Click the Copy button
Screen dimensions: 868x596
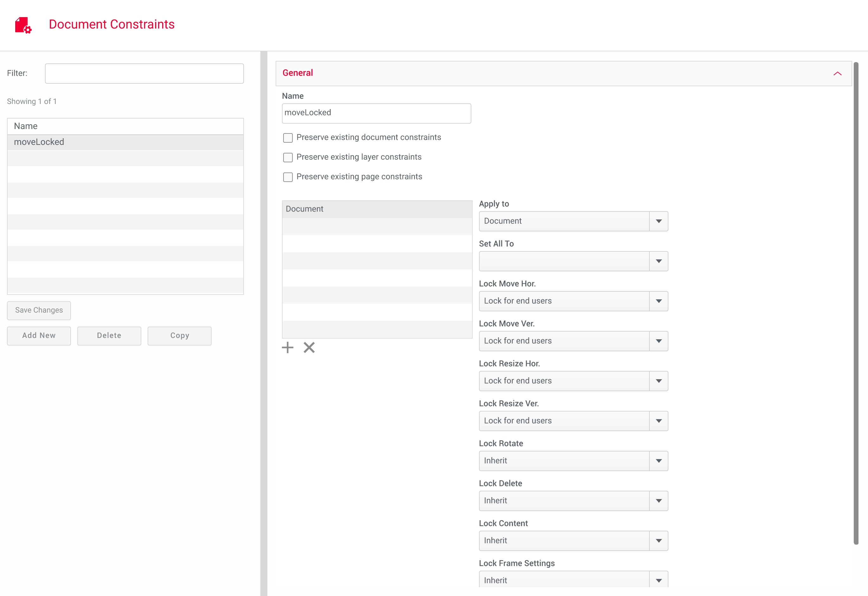pyautogui.click(x=179, y=336)
